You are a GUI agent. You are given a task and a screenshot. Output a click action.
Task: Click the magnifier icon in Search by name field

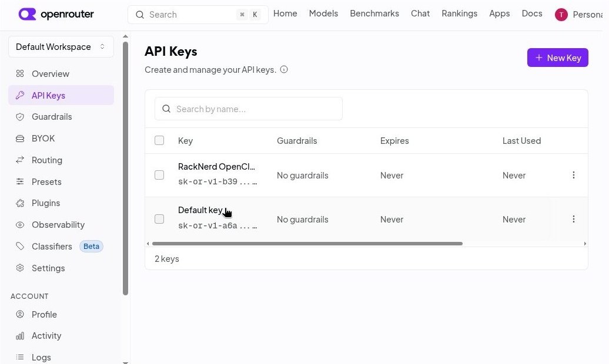[x=166, y=109]
